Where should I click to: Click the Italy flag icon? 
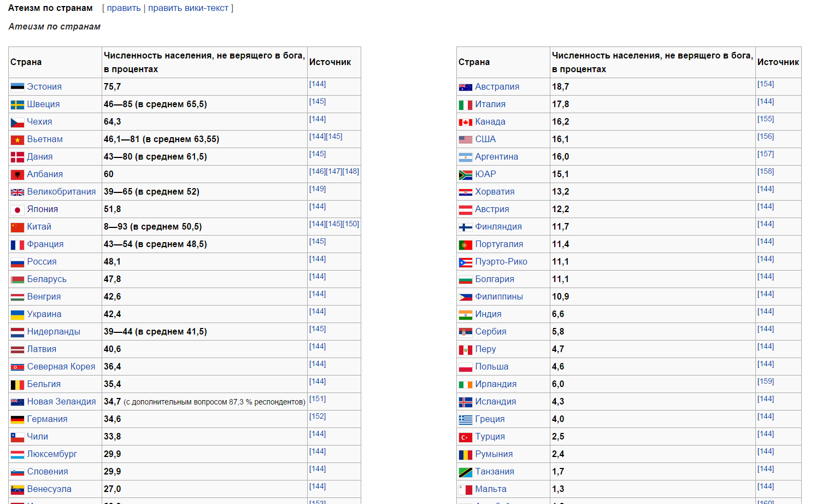pos(466,104)
